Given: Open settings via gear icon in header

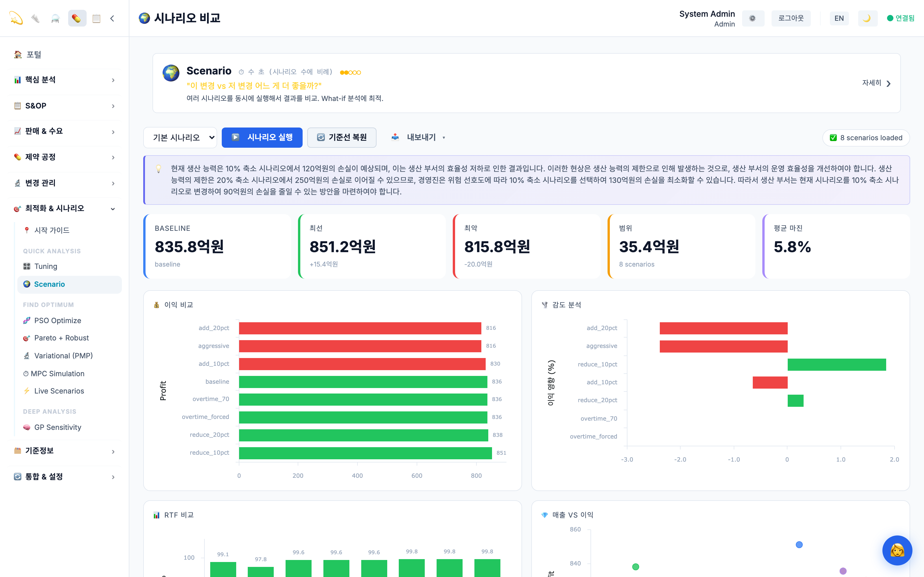Looking at the screenshot, I should point(752,18).
